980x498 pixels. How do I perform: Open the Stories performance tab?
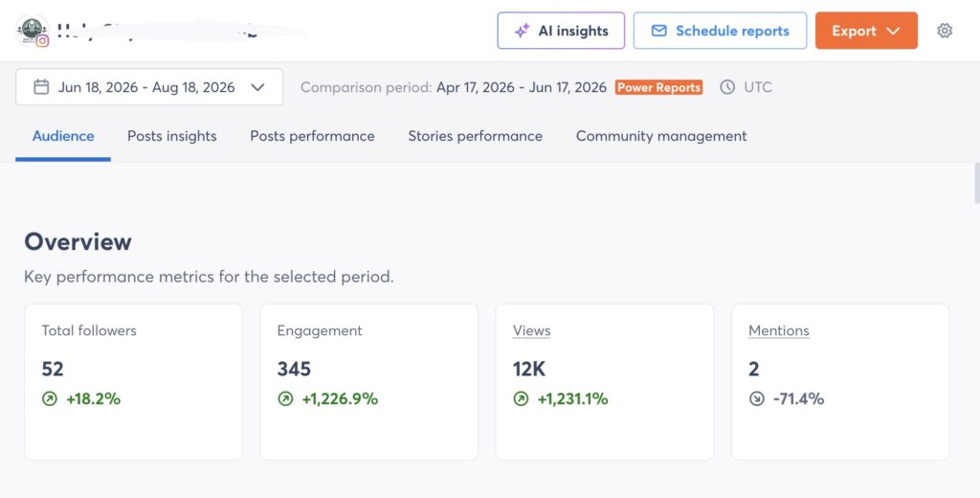(475, 136)
